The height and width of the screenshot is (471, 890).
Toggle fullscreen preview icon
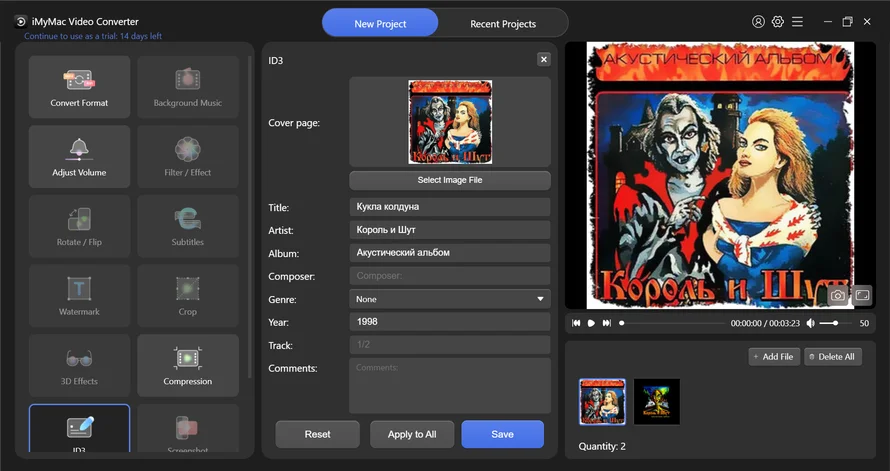click(862, 295)
